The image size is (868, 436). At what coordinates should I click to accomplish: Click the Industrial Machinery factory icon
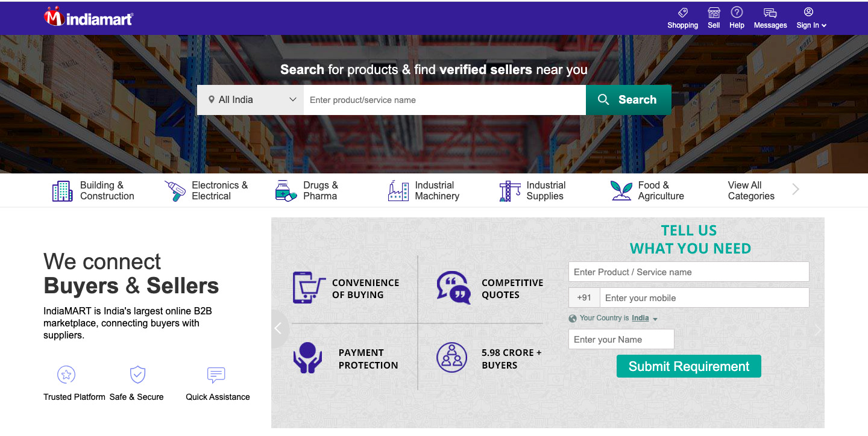point(398,191)
